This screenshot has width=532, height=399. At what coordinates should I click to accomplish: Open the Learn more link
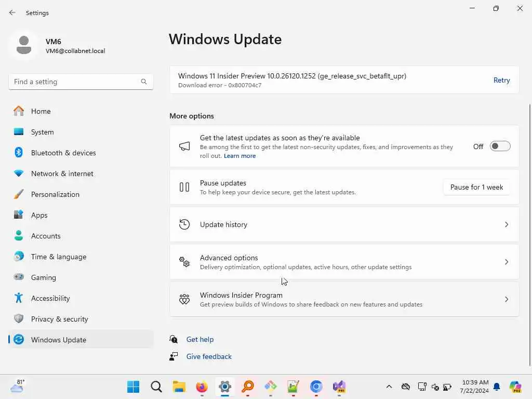click(240, 156)
